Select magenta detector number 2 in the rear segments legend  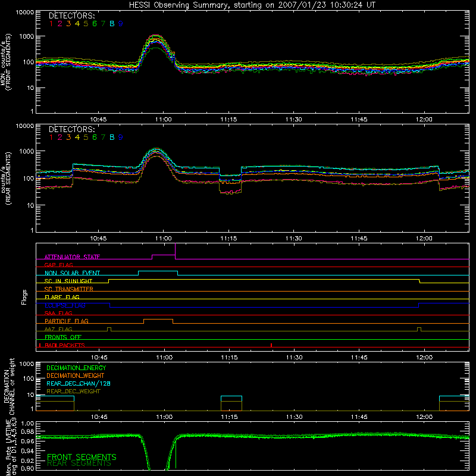(x=60, y=137)
